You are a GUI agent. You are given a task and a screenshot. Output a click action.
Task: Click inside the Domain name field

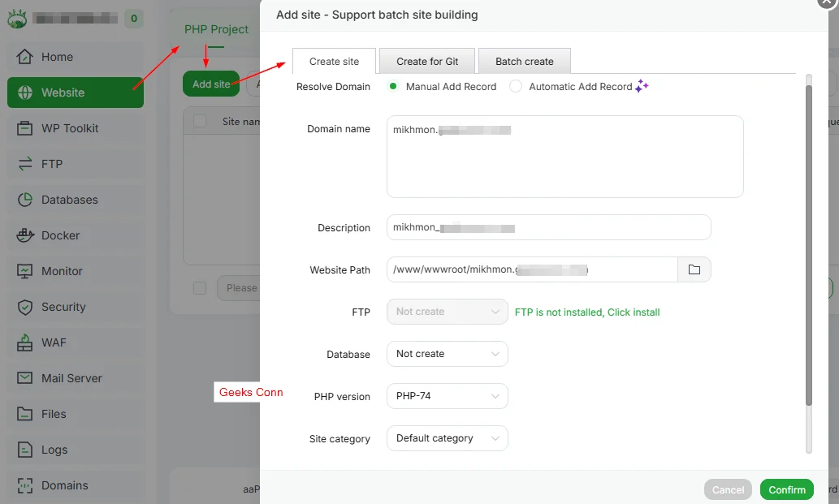[564, 154]
